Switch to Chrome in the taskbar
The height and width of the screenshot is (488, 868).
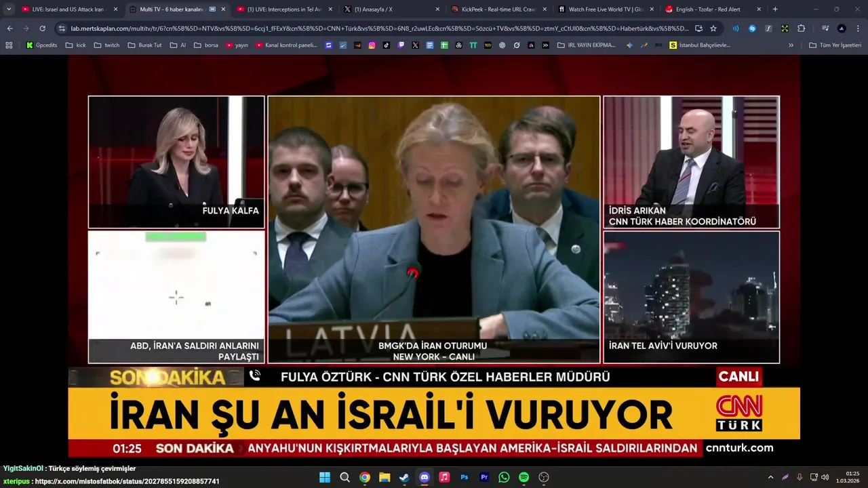click(364, 477)
